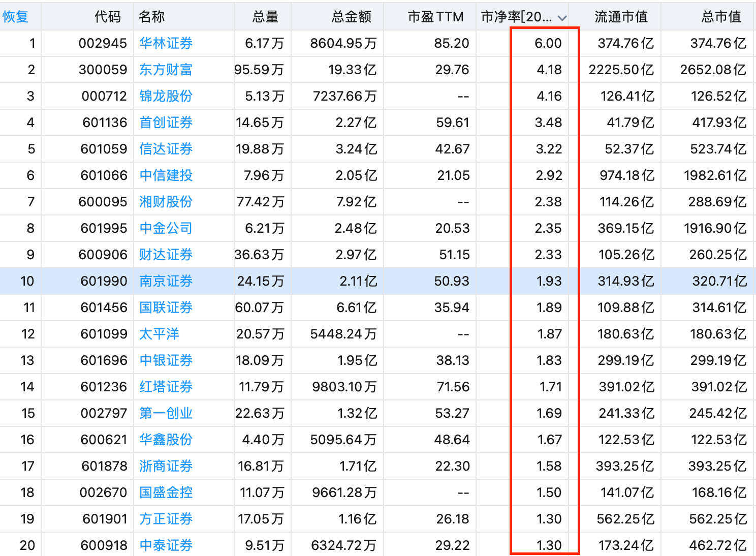Image resolution: width=756 pixels, height=556 pixels.
Task: Open the 财达证券 stock link
Action: point(166,255)
